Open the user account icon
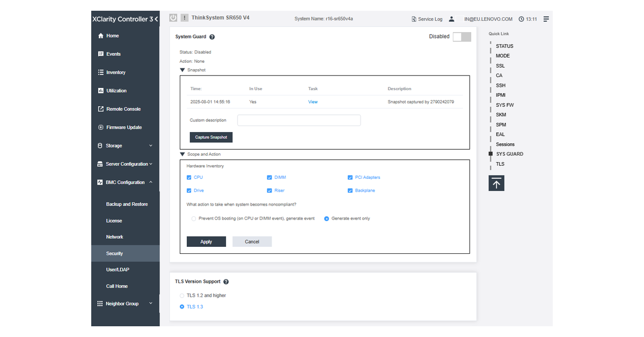This screenshot has height=337, width=644. 451,19
